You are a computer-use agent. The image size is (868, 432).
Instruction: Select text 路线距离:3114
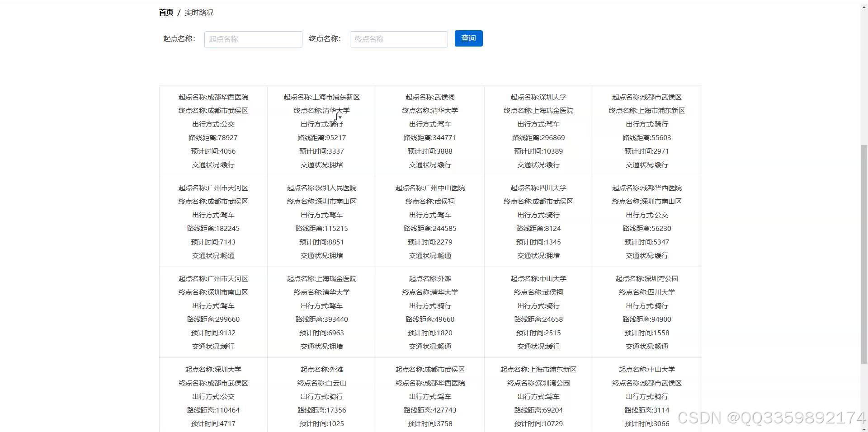(x=647, y=410)
